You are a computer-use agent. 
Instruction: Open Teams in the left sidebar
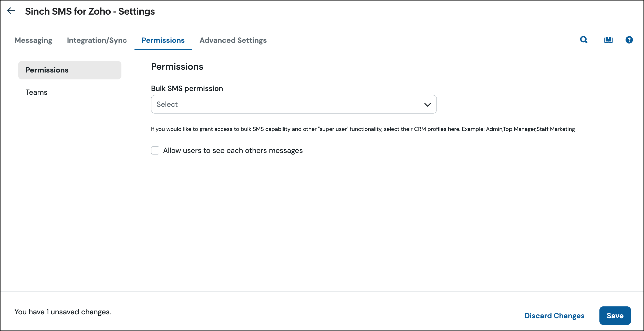pyautogui.click(x=36, y=92)
